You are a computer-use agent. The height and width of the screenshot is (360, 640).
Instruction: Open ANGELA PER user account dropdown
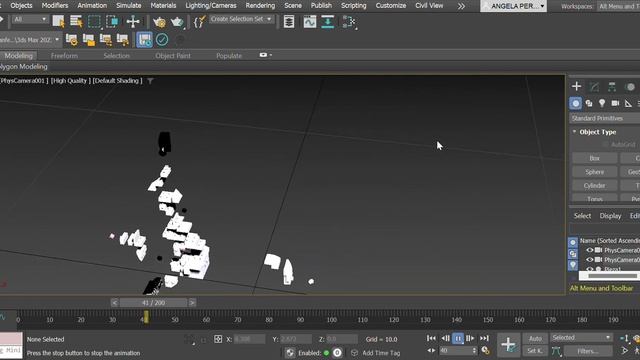pos(514,6)
